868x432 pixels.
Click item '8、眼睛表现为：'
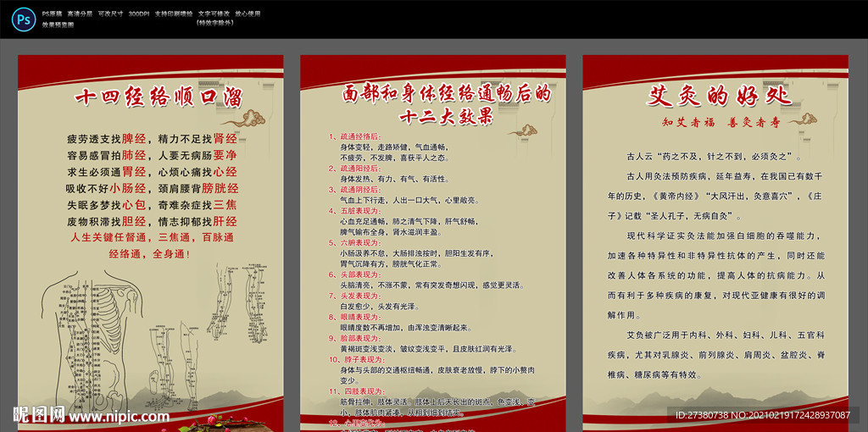pos(355,318)
